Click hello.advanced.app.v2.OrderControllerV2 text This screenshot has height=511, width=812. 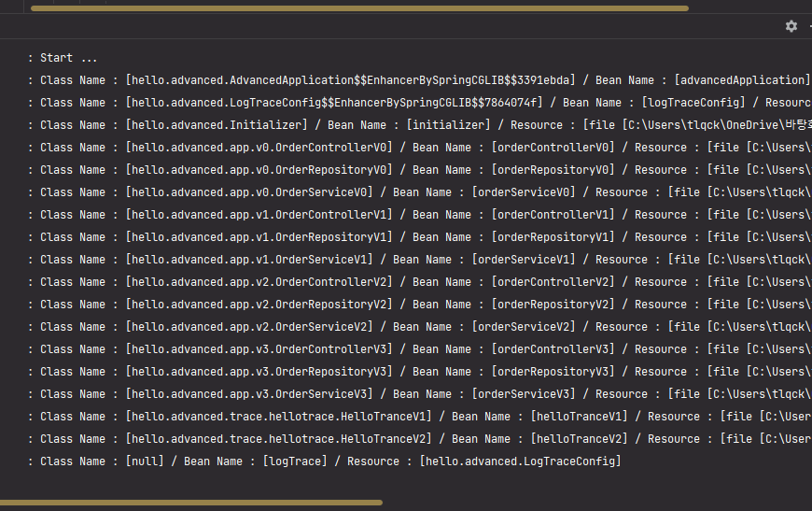(x=259, y=282)
